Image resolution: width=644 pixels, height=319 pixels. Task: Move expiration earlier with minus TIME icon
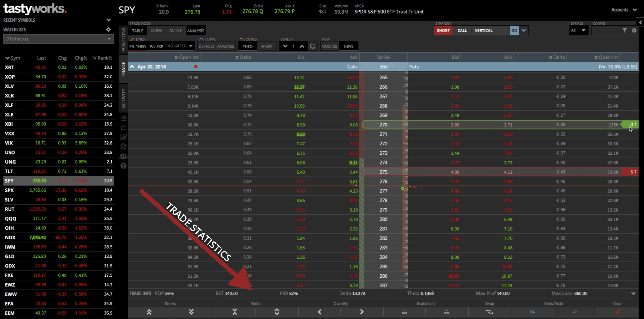click(x=405, y=312)
